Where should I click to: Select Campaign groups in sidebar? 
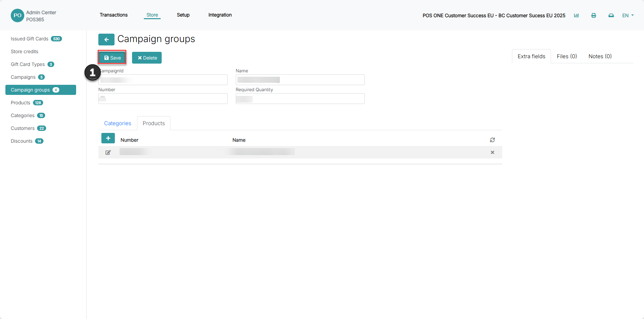(x=41, y=90)
